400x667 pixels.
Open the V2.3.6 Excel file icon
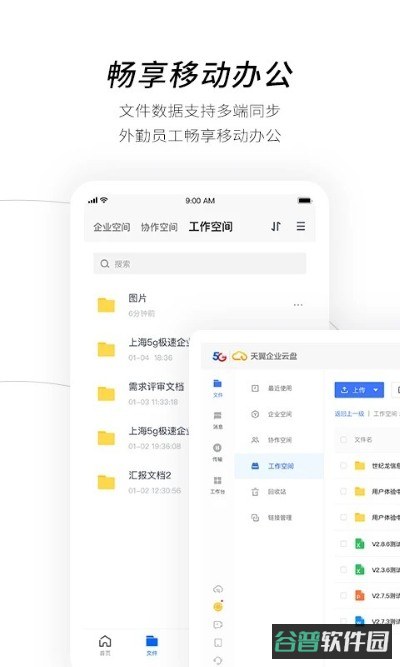360,569
